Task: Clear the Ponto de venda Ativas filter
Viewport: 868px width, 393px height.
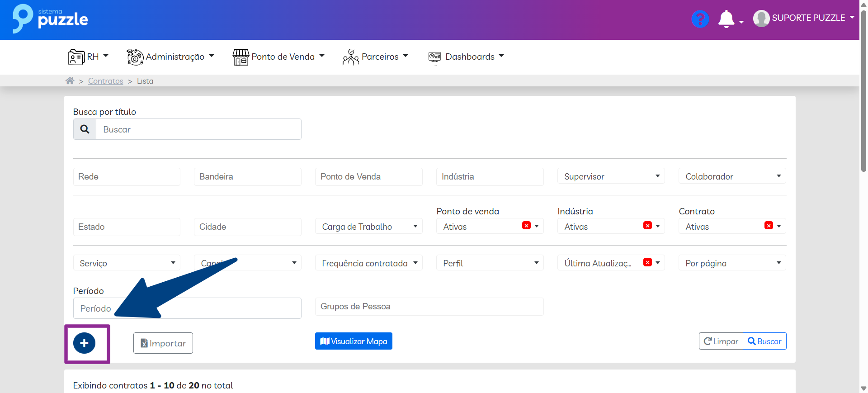Action: coord(526,226)
